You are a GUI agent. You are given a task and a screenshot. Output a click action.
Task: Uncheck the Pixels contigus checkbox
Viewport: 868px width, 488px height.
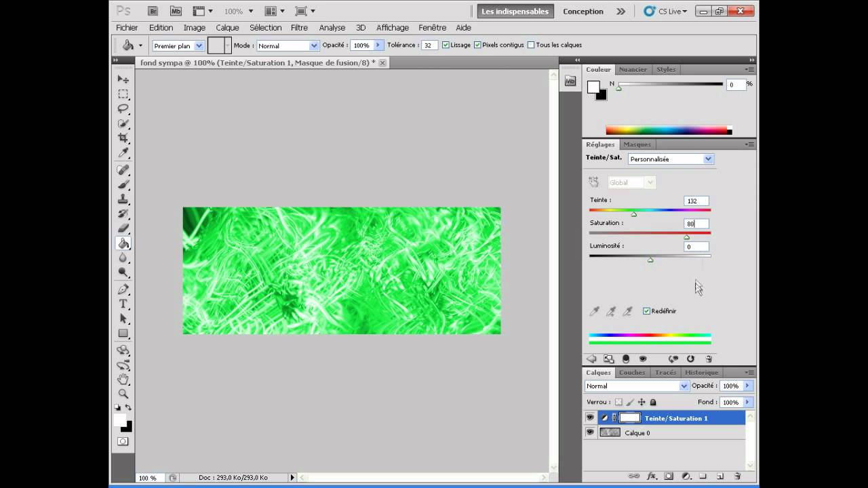(x=477, y=45)
